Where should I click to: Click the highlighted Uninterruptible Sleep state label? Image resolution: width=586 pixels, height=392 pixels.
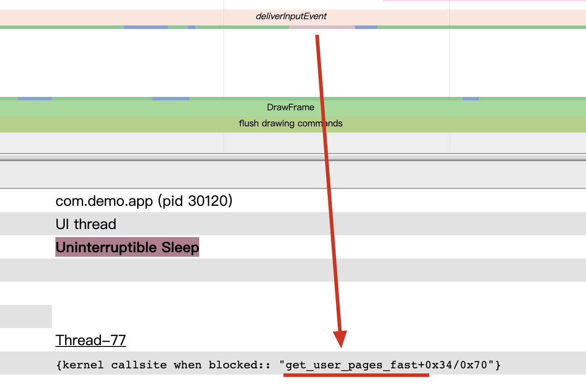[x=127, y=247]
